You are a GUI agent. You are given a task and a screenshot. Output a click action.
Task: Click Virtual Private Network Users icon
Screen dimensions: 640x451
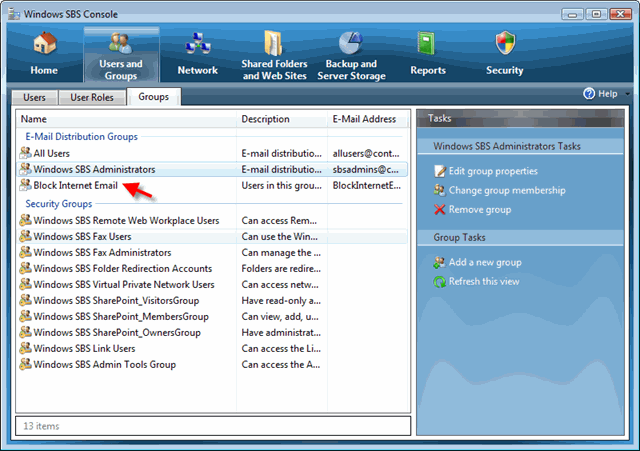coord(25,284)
